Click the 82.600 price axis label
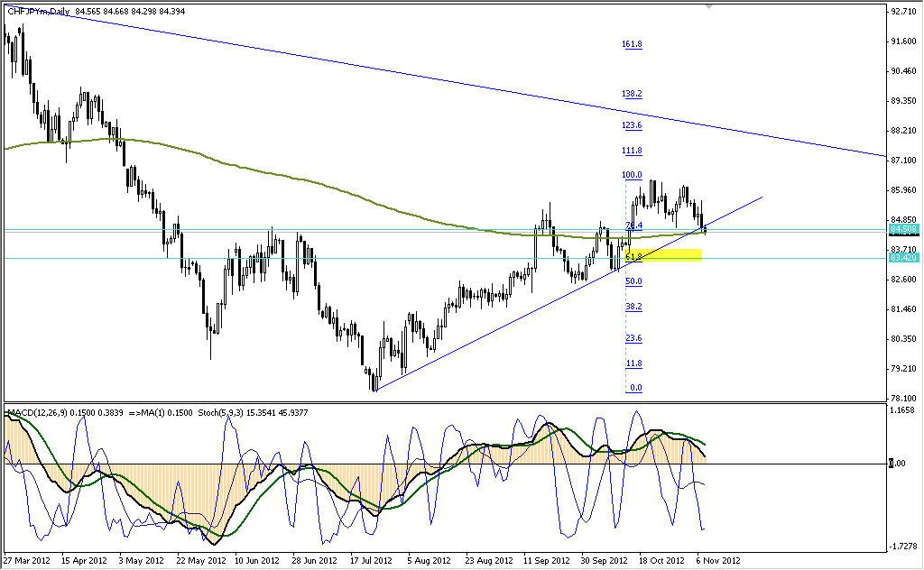This screenshot has height=570, width=924. (x=904, y=280)
